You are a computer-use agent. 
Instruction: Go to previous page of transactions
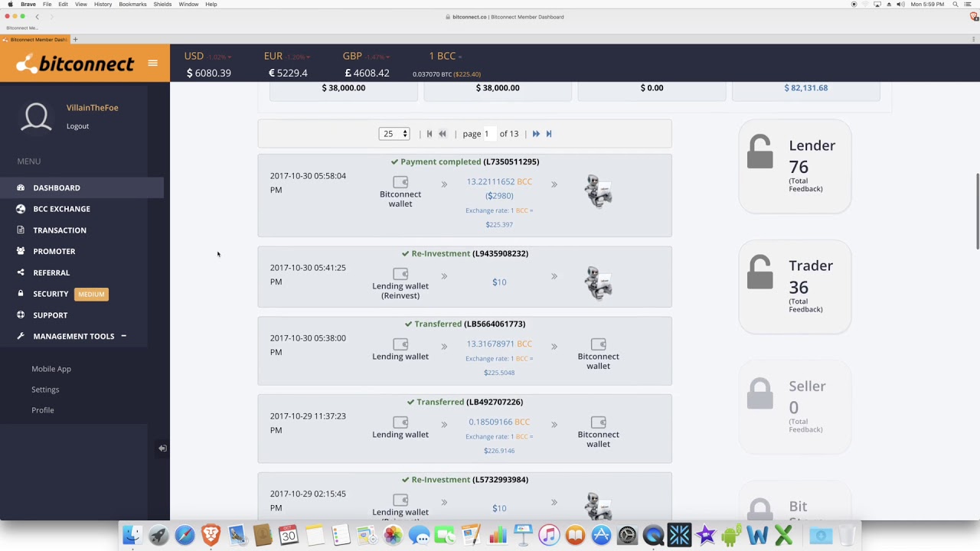click(x=443, y=134)
